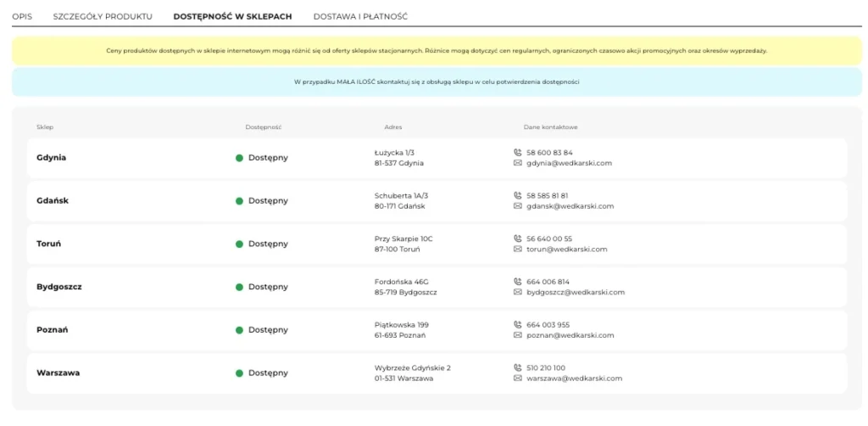Viewport: 868px width, 426px height.
Task: Click the phone icon for Gdynia store
Action: 518,153
